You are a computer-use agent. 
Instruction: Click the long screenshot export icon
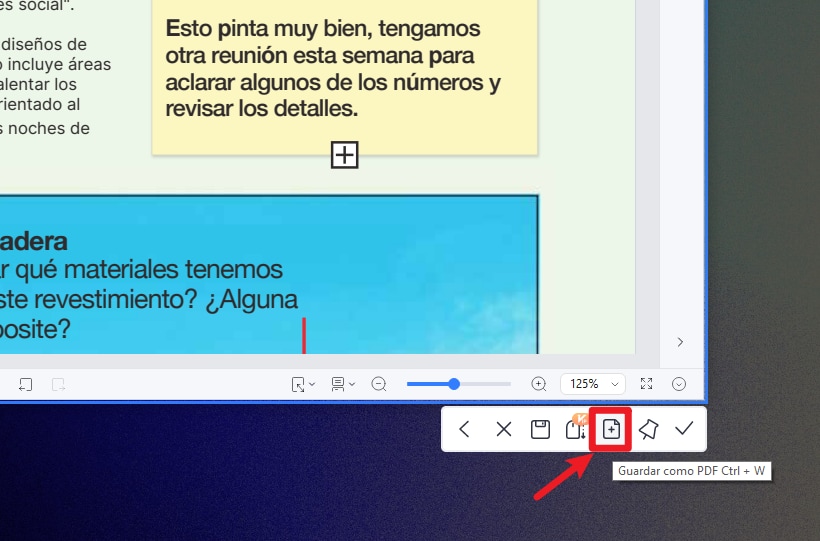point(575,429)
